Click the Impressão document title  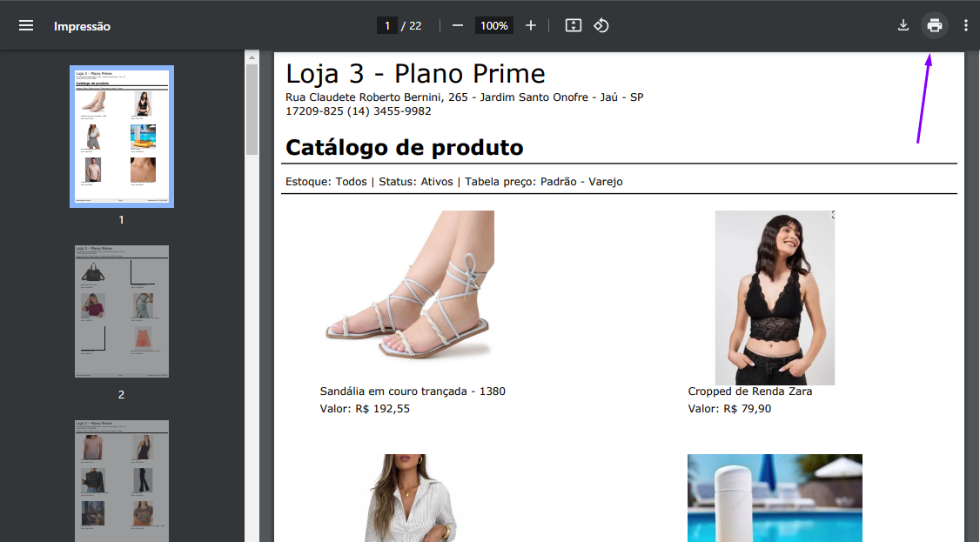pos(82,26)
